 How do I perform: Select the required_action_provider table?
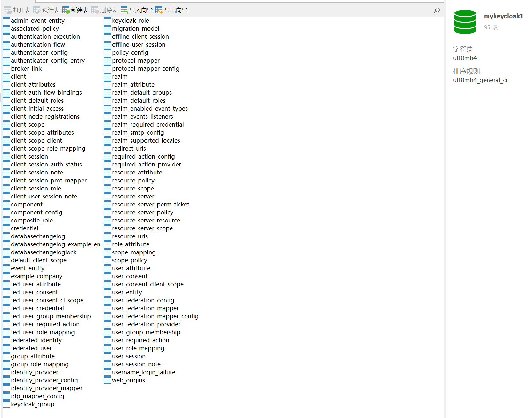click(147, 165)
